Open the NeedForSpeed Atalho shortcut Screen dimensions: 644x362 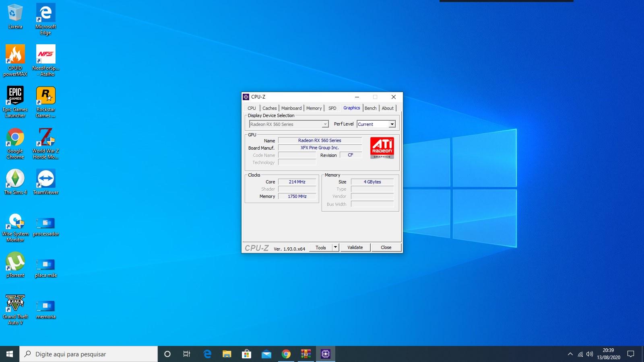(x=45, y=60)
